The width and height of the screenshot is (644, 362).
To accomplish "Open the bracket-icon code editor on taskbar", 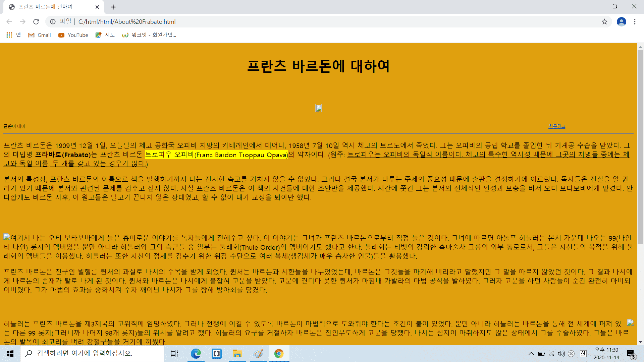I will [x=216, y=354].
